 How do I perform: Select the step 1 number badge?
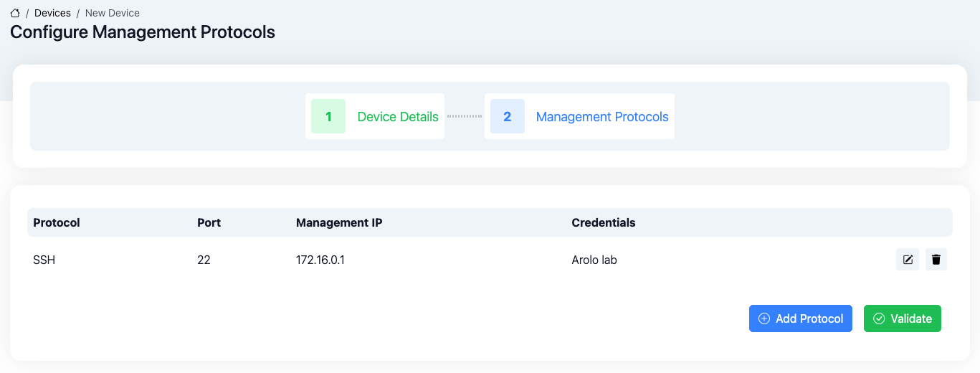(x=328, y=116)
